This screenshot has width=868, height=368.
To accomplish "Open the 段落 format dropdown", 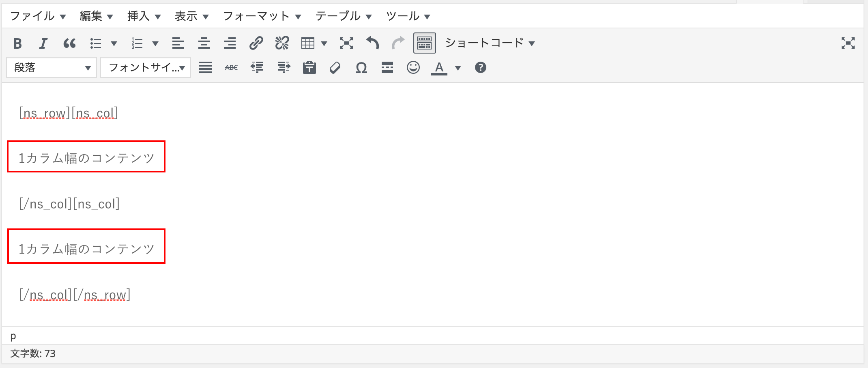I will point(52,68).
